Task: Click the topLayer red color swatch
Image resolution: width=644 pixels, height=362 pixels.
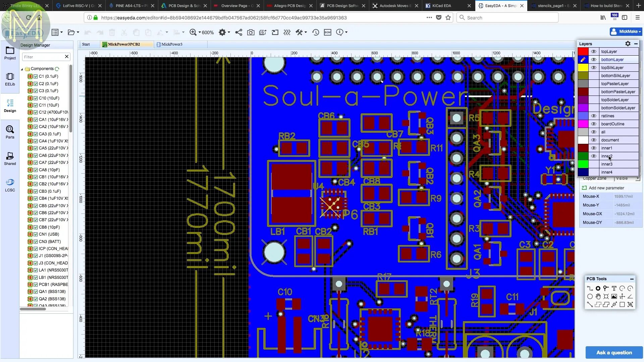Action: click(x=583, y=52)
